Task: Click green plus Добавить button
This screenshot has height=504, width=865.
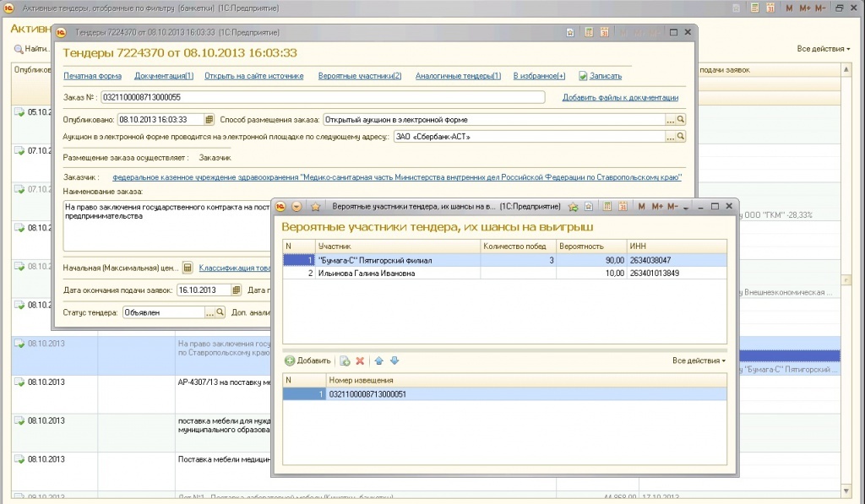Action: [x=307, y=360]
